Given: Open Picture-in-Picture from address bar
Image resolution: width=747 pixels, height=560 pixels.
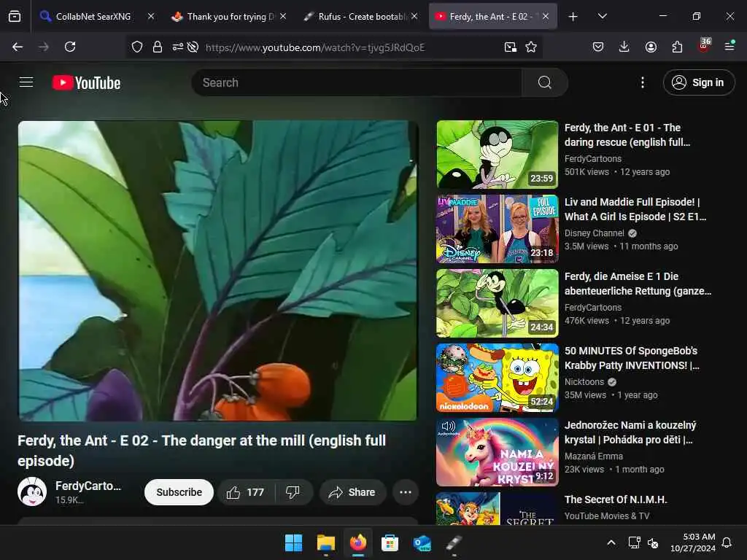Looking at the screenshot, I should click(510, 47).
